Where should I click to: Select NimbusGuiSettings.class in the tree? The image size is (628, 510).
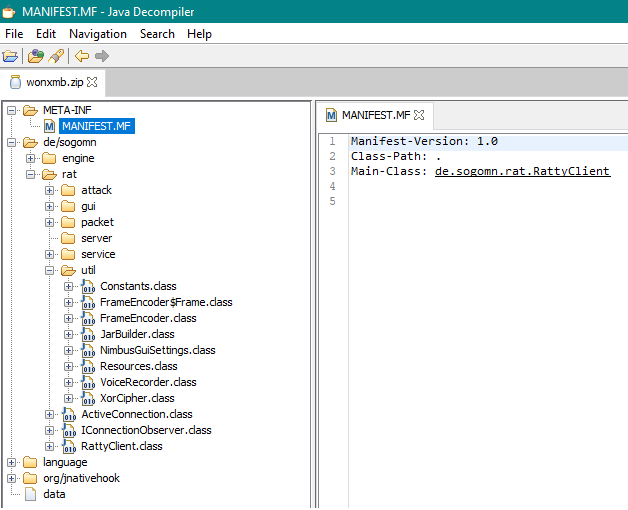click(x=158, y=351)
